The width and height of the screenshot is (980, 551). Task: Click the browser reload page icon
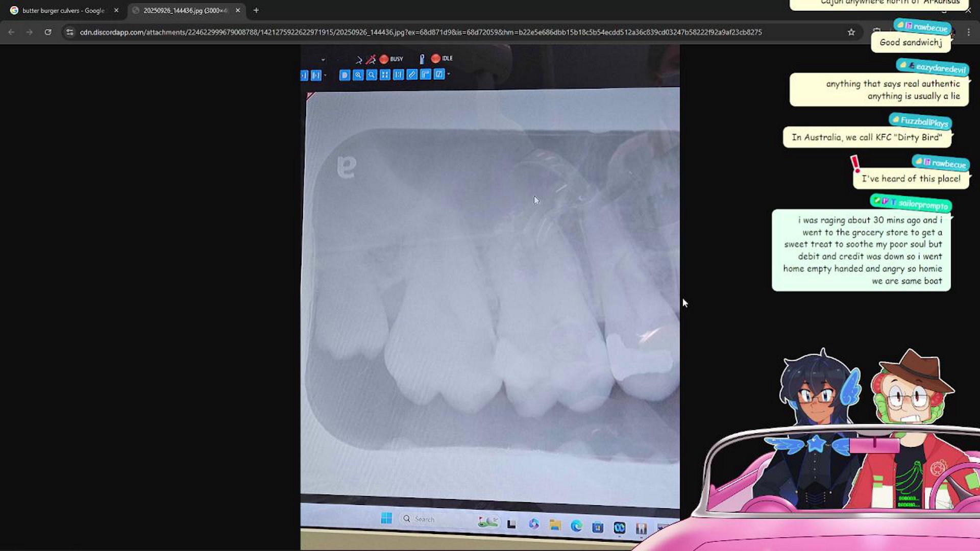pyautogui.click(x=48, y=32)
